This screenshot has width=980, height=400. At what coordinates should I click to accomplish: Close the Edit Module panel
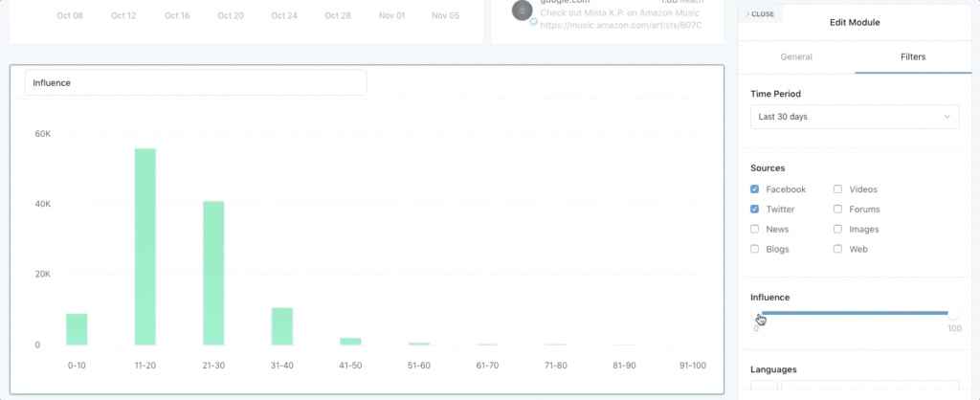click(760, 13)
